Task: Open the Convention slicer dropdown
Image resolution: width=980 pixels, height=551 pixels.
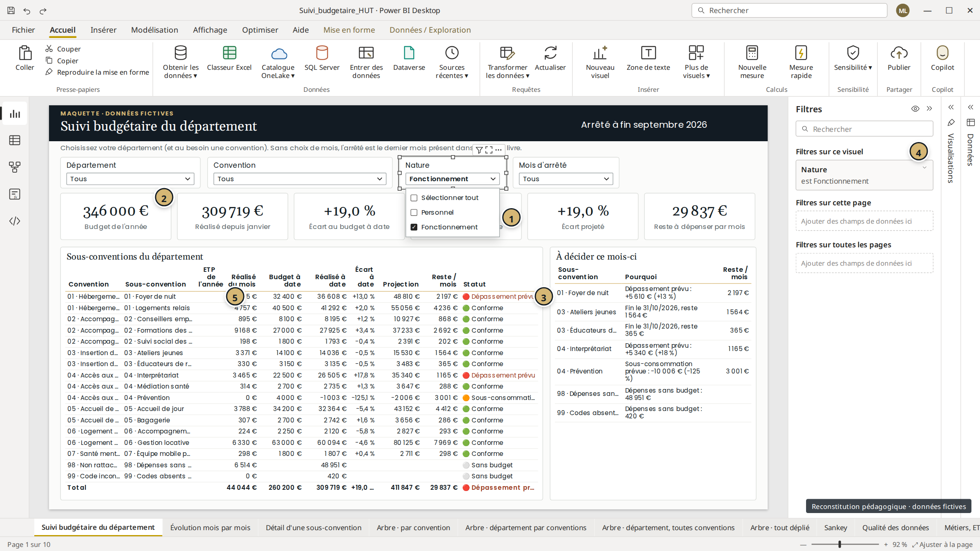Action: pyautogui.click(x=300, y=179)
